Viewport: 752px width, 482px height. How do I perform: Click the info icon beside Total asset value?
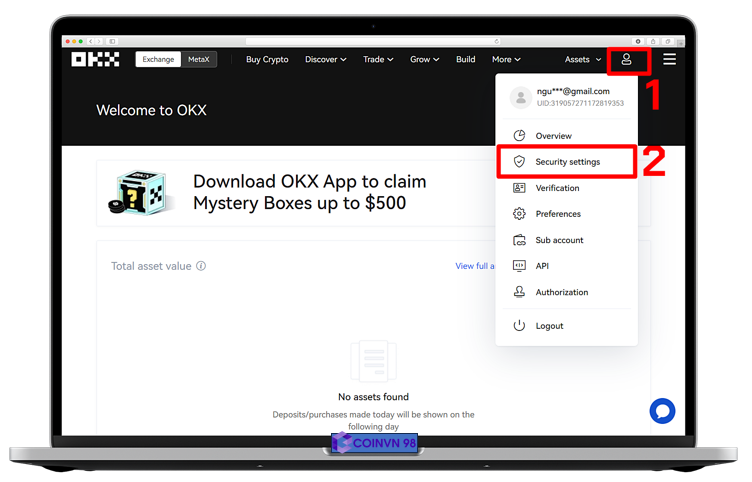click(201, 266)
